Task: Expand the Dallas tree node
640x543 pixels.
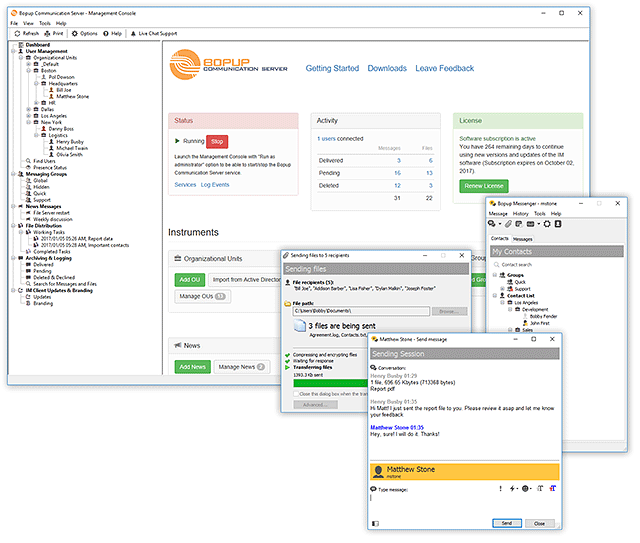Action: [x=29, y=109]
